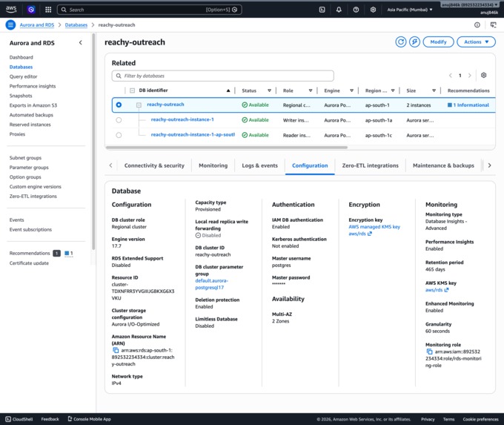Open Cookie preferences in footer
The image size is (504, 425).
480,419
